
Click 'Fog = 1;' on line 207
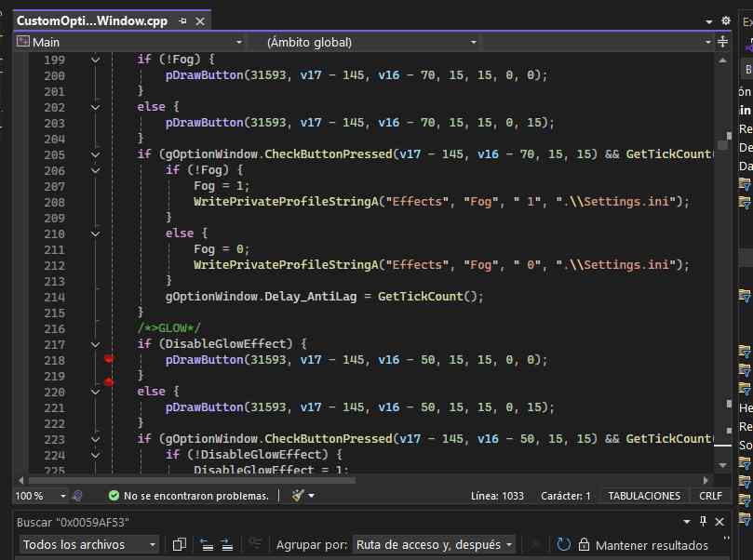222,186
